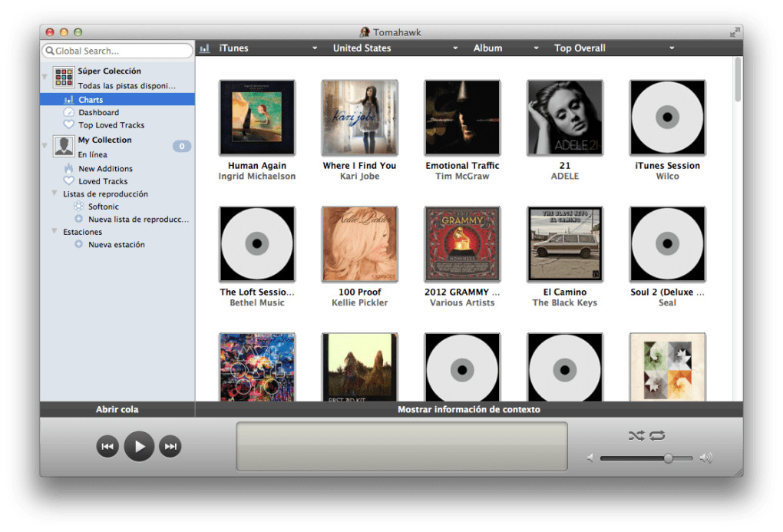Click the geometric leaf album cover in the bottom row

668,367
